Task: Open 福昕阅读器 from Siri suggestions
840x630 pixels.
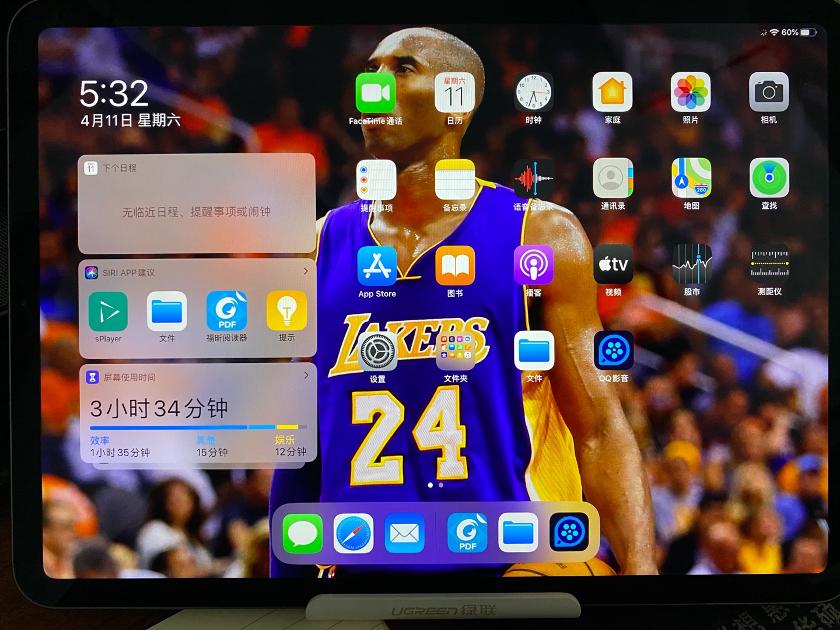Action: tap(226, 311)
